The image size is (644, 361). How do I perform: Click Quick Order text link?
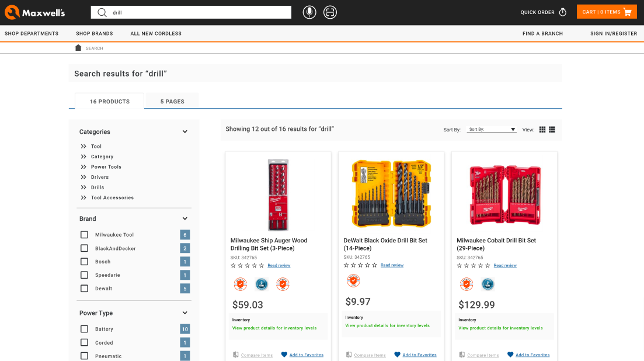(537, 12)
